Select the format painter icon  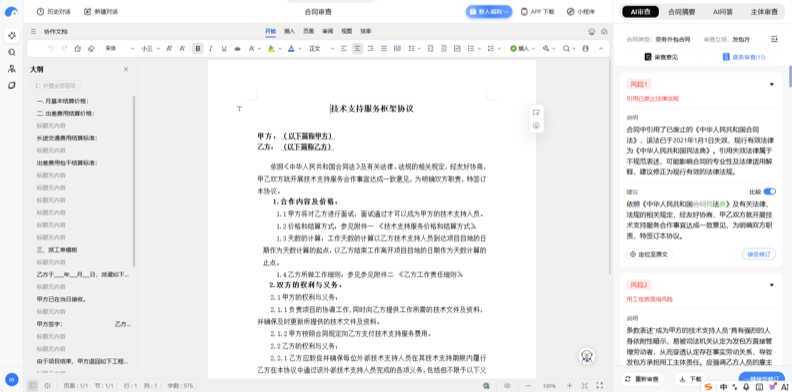point(77,48)
